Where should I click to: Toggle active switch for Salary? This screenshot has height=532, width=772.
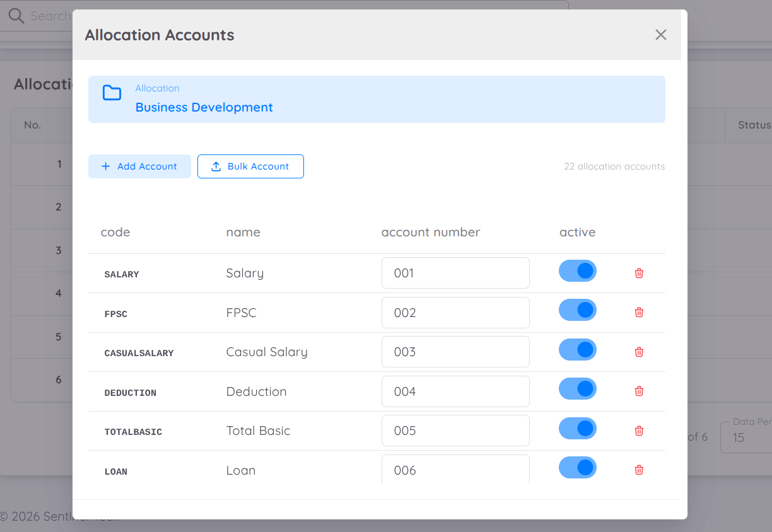[578, 271]
